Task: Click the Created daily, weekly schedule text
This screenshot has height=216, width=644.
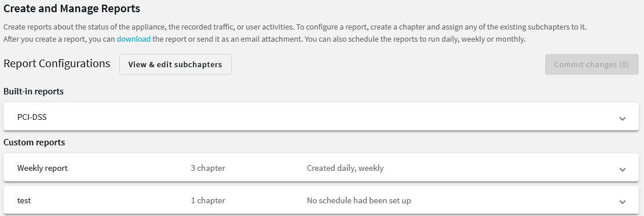Action: pyautogui.click(x=345, y=168)
